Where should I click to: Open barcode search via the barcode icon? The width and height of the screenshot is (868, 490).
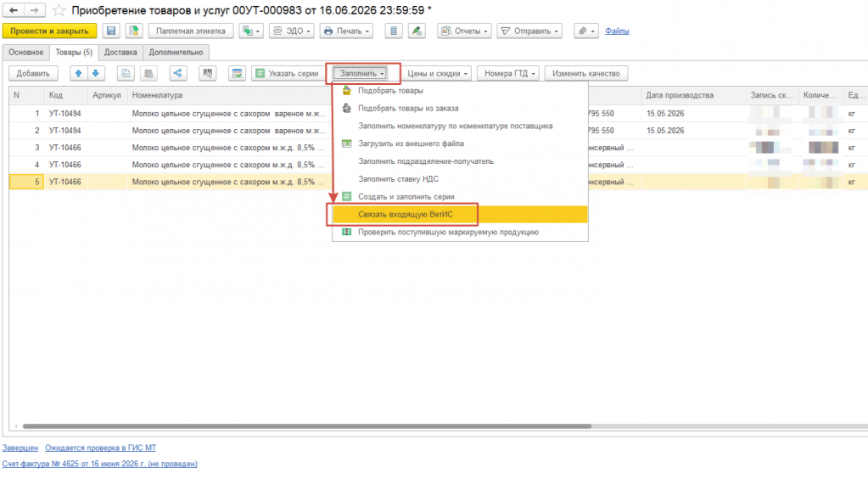point(208,73)
